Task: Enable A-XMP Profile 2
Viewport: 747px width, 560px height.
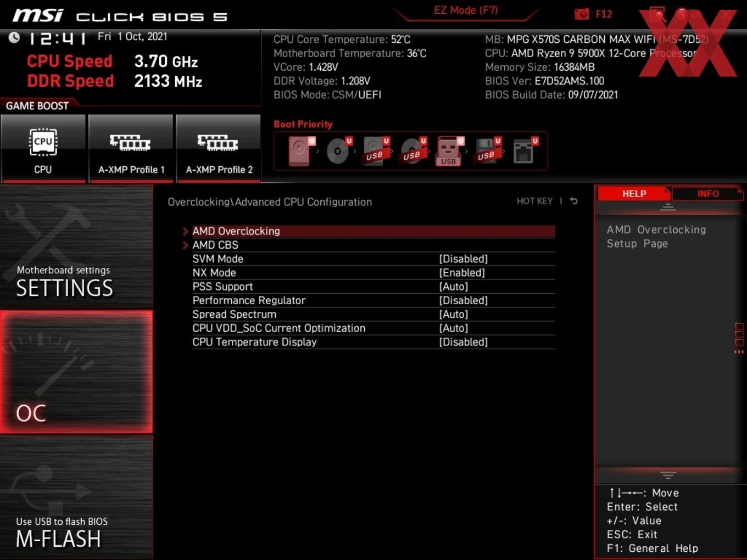Action: [219, 148]
